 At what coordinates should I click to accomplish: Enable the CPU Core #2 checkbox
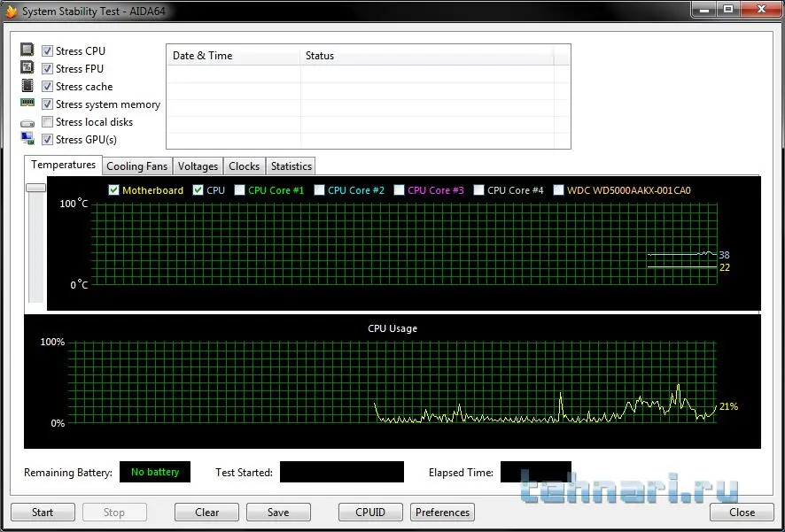pyautogui.click(x=320, y=190)
